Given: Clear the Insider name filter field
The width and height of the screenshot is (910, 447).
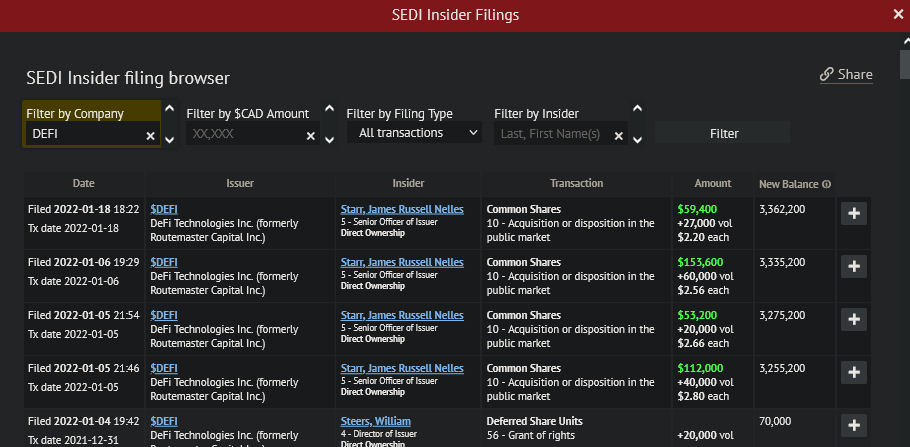Looking at the screenshot, I should pyautogui.click(x=619, y=135).
